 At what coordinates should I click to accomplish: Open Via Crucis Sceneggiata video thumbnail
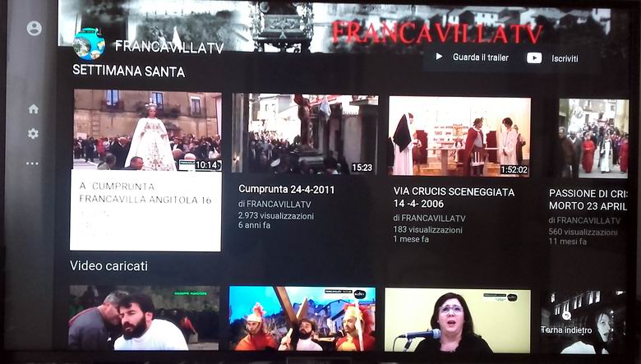(459, 136)
